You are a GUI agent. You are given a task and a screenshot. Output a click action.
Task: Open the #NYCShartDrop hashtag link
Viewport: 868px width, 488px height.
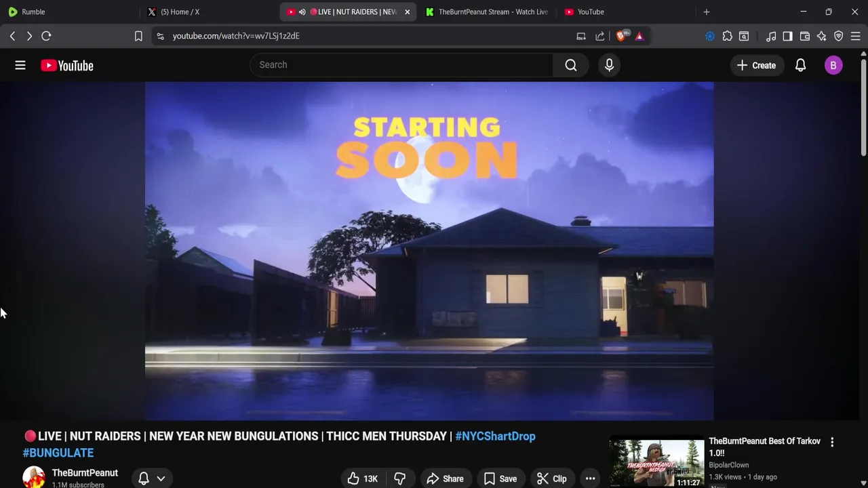tap(495, 436)
